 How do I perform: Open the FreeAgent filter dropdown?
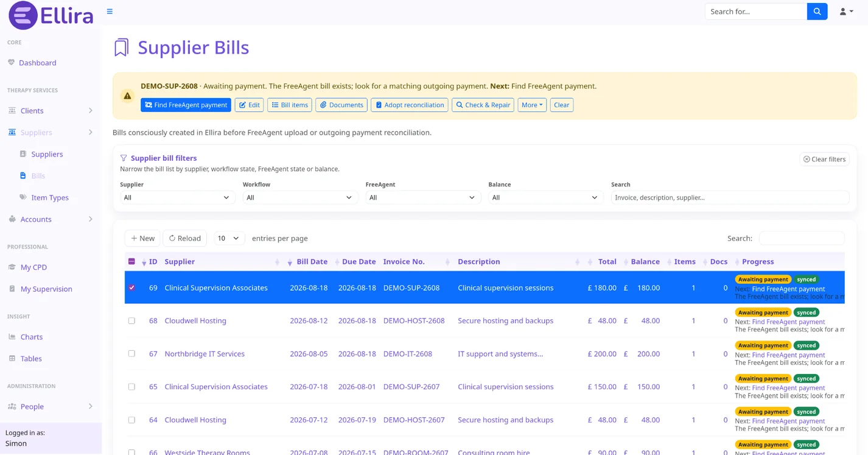point(422,197)
